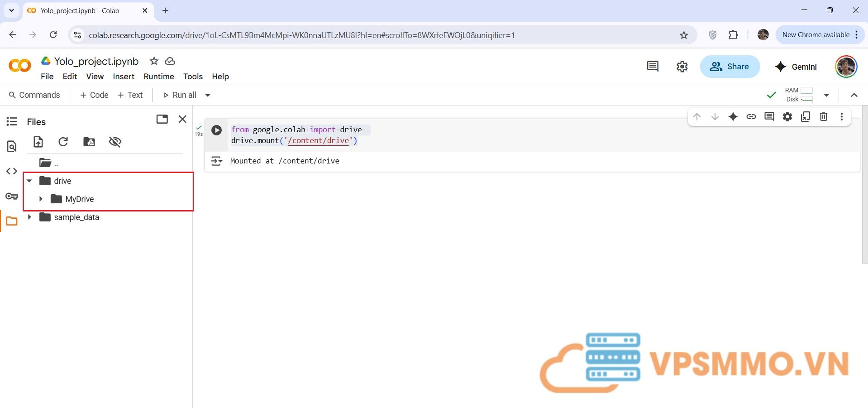This screenshot has height=408, width=868.
Task: Open the Run all dropdown arrow
Action: tap(208, 95)
